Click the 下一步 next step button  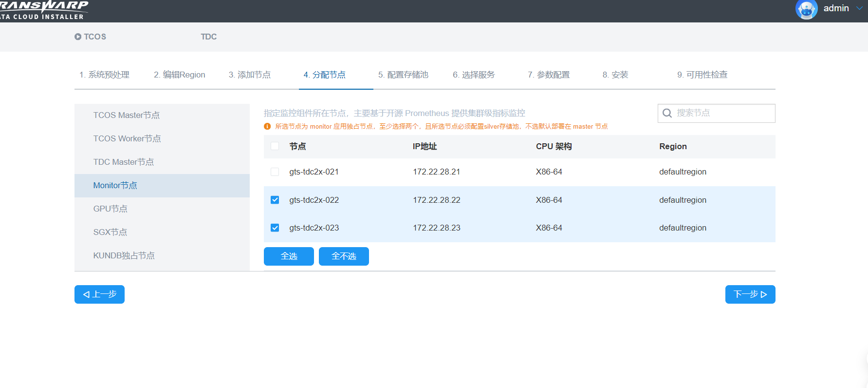click(x=750, y=294)
